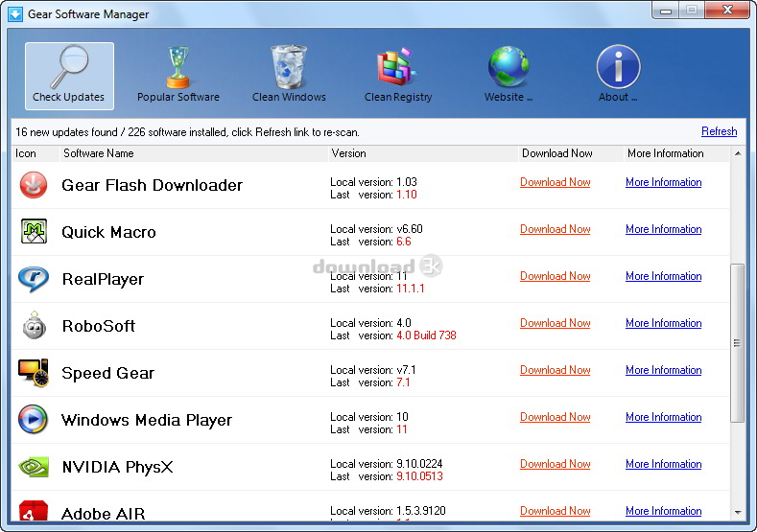Sort by the Version column header

point(423,153)
